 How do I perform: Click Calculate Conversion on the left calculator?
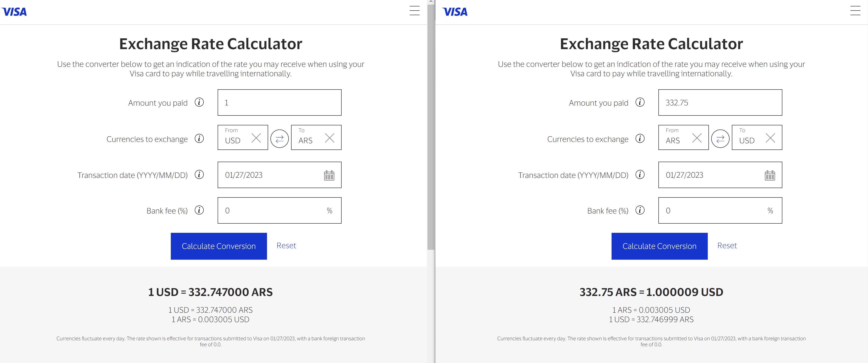coord(219,246)
